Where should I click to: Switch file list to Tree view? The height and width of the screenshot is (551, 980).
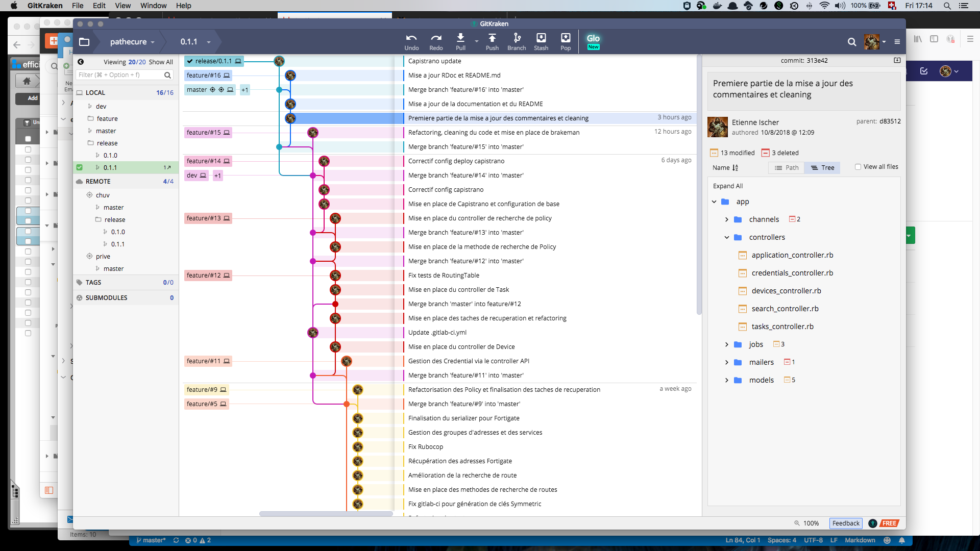coord(822,168)
